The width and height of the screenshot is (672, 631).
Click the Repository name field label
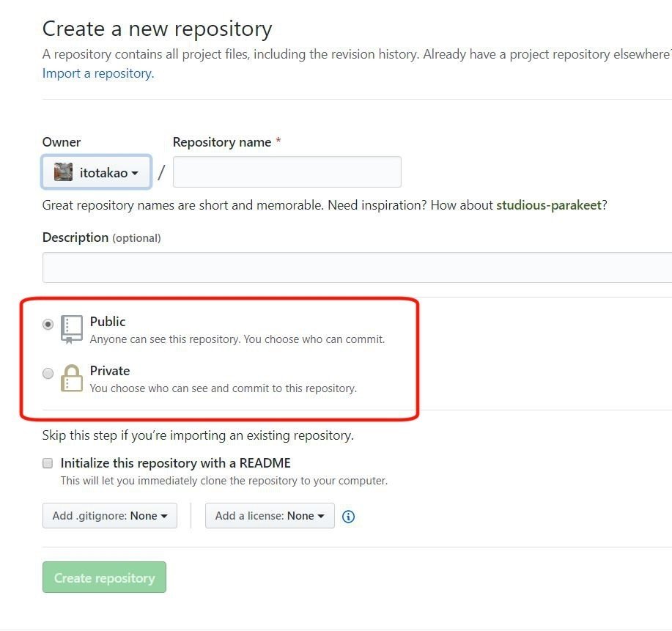(222, 142)
